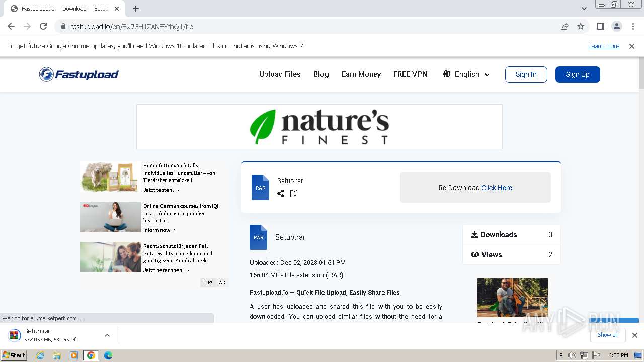Go back to the previous page
The height and width of the screenshot is (362, 644).
pyautogui.click(x=11, y=26)
